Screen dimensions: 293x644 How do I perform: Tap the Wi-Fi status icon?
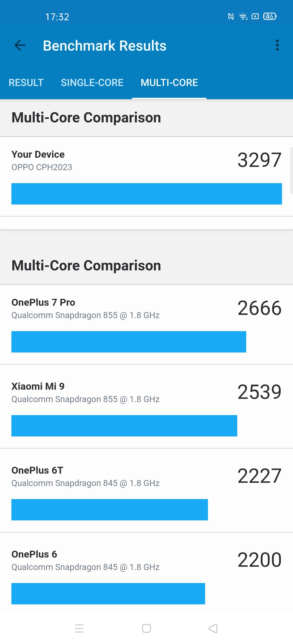pos(243,16)
